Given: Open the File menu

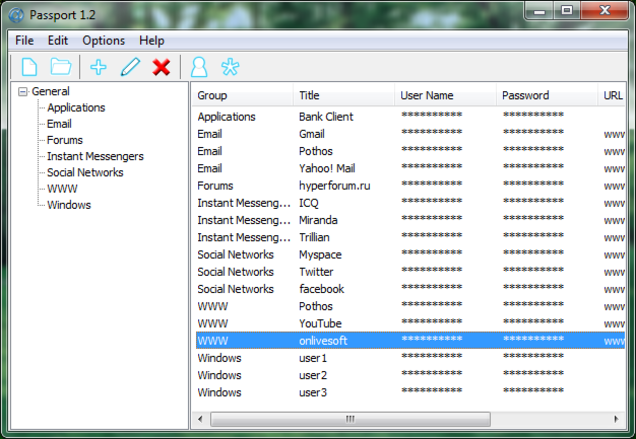Looking at the screenshot, I should 24,41.
